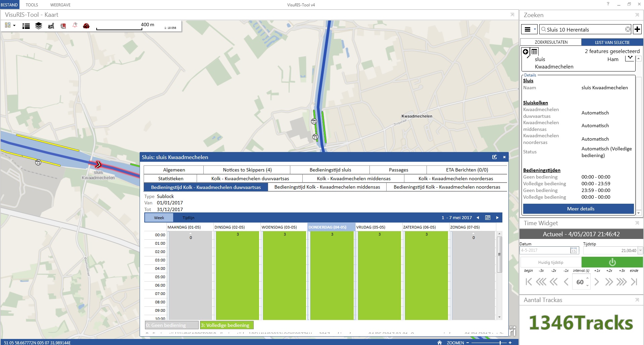Select the 3: Volledige bediening legend swatch
The image size is (644, 345).
pyautogui.click(x=227, y=325)
